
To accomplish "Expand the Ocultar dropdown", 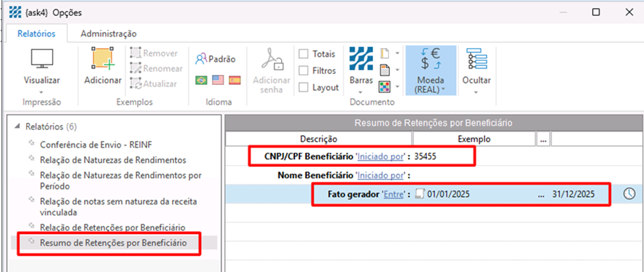I will (x=476, y=70).
